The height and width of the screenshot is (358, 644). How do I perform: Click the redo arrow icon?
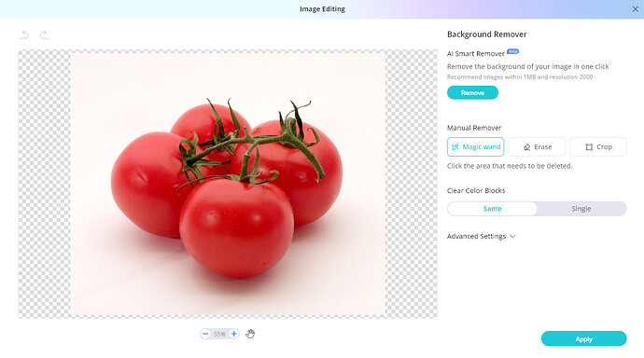[x=44, y=34]
